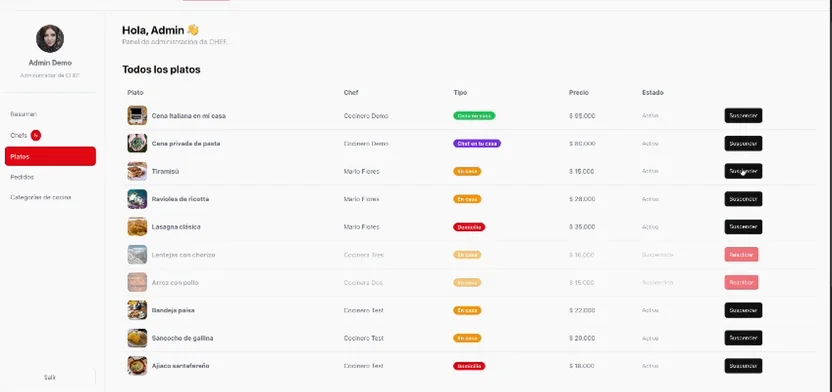The width and height of the screenshot is (832, 392).
Task: Click the Estado column header
Action: pos(653,92)
